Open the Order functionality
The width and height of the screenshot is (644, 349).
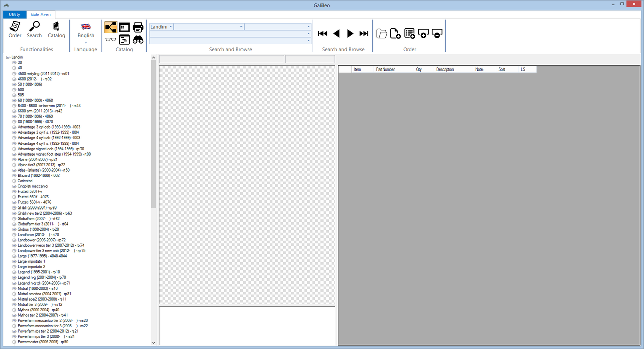tap(15, 29)
